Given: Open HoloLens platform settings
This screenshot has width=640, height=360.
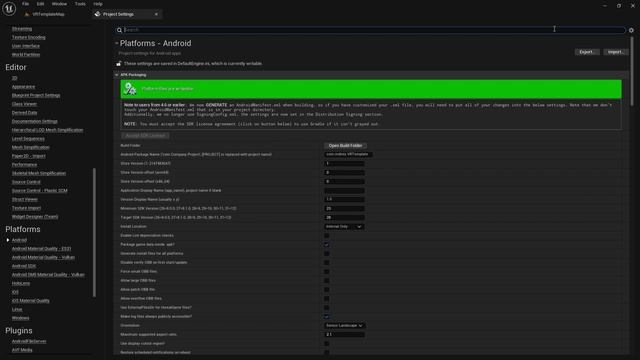Looking at the screenshot, I should pos(20,284).
